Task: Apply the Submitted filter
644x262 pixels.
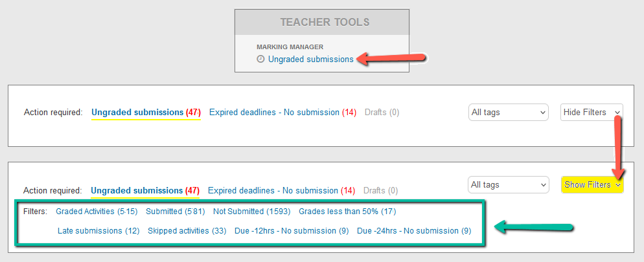Action: (x=176, y=212)
